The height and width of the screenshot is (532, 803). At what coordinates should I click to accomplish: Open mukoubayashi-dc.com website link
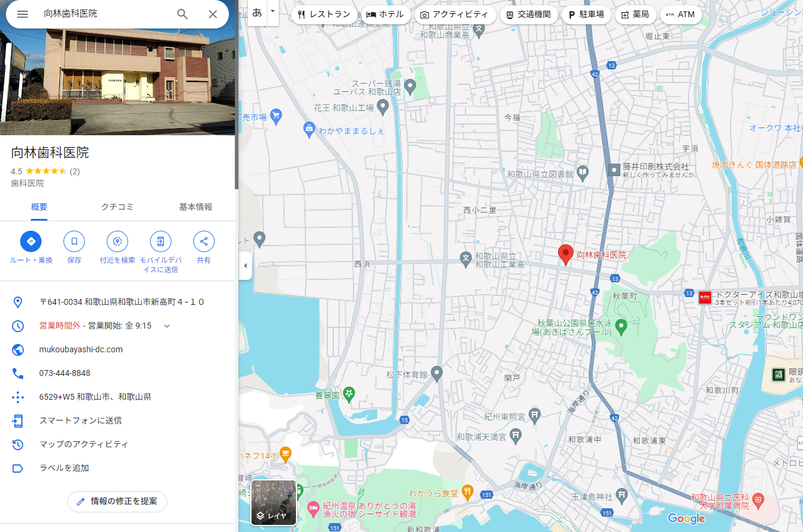(81, 349)
